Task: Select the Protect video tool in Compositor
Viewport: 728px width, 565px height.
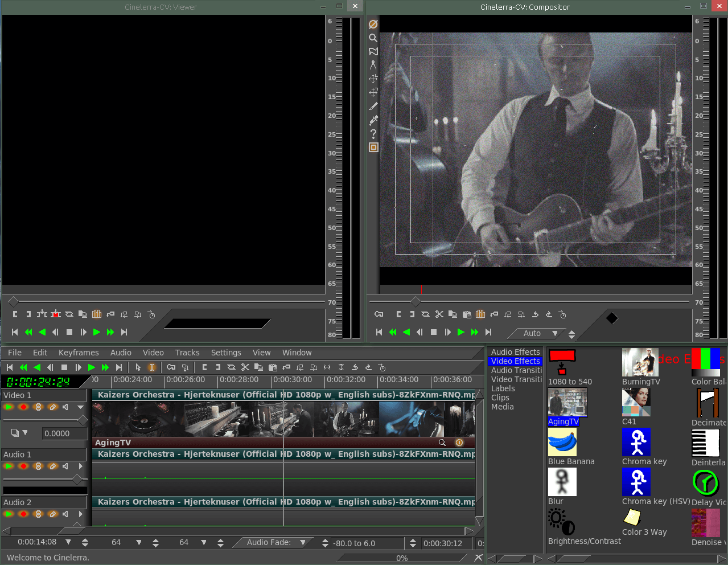Action: [x=373, y=24]
